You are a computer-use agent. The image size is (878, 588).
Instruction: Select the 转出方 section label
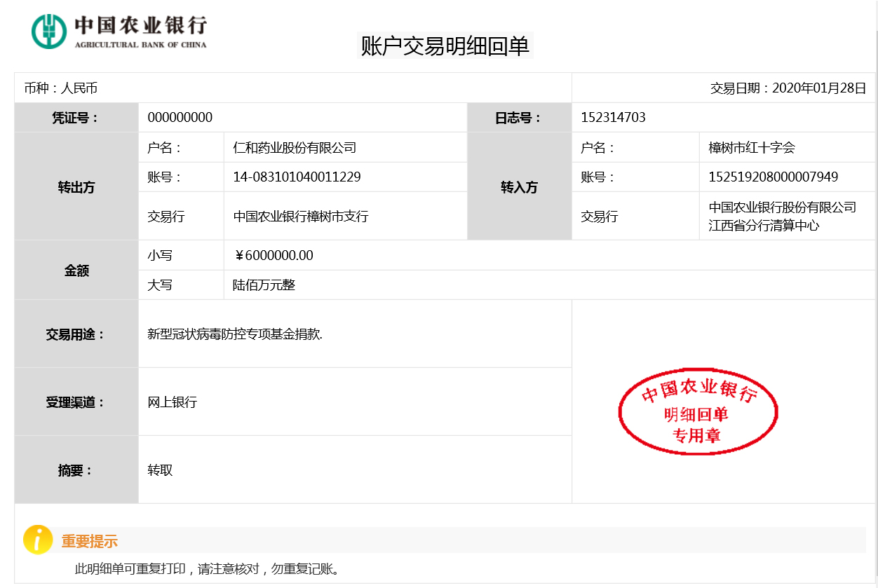coord(75,187)
